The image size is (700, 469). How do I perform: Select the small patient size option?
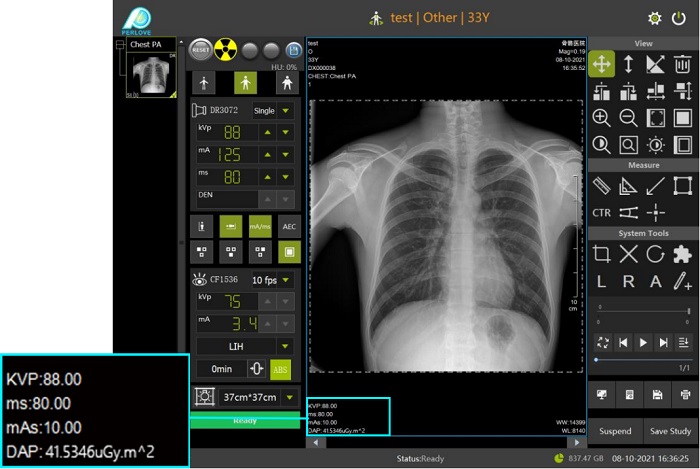point(204,82)
